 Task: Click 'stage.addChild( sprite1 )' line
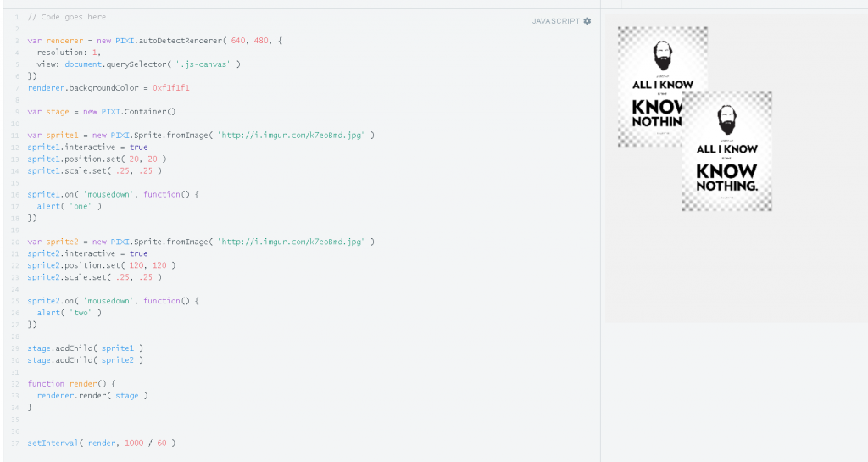pos(86,348)
